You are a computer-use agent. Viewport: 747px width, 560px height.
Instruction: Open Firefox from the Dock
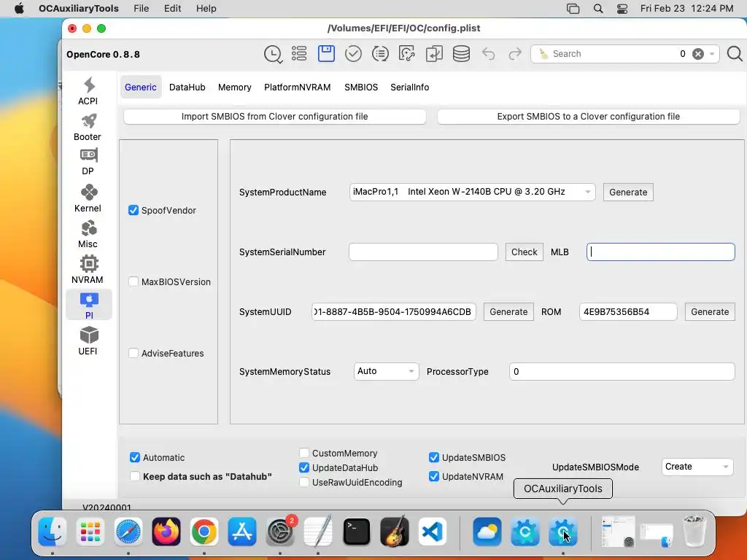(166, 532)
